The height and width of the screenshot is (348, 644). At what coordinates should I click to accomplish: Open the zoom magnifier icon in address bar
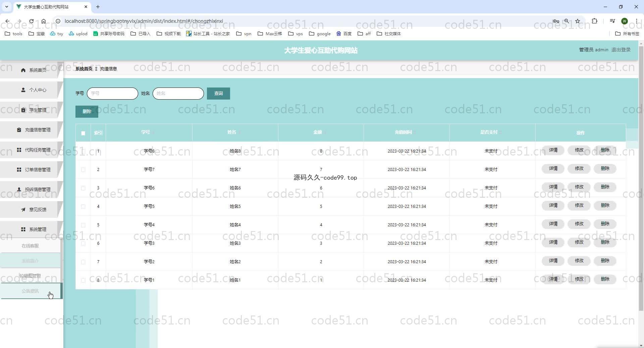coord(567,21)
